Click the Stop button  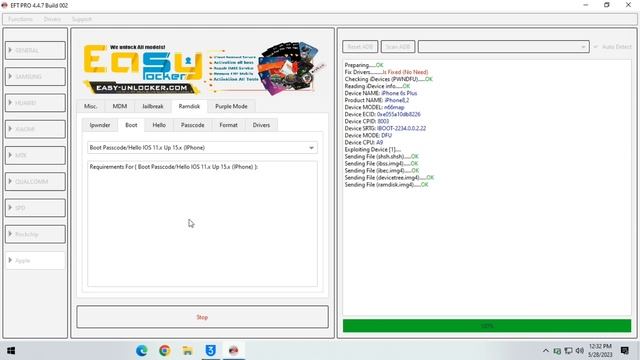pyautogui.click(x=202, y=317)
